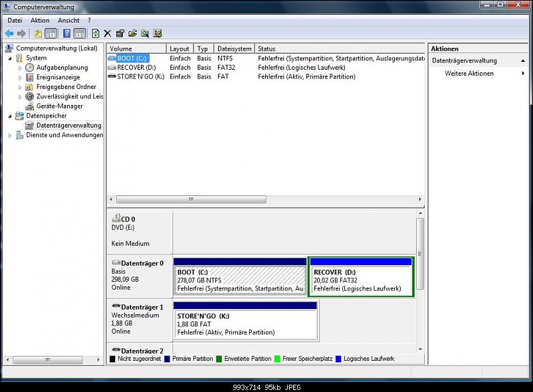Click light green Freier Speicherplatz legend swatch
Image resolution: width=533 pixels, height=392 pixels.
point(277,359)
